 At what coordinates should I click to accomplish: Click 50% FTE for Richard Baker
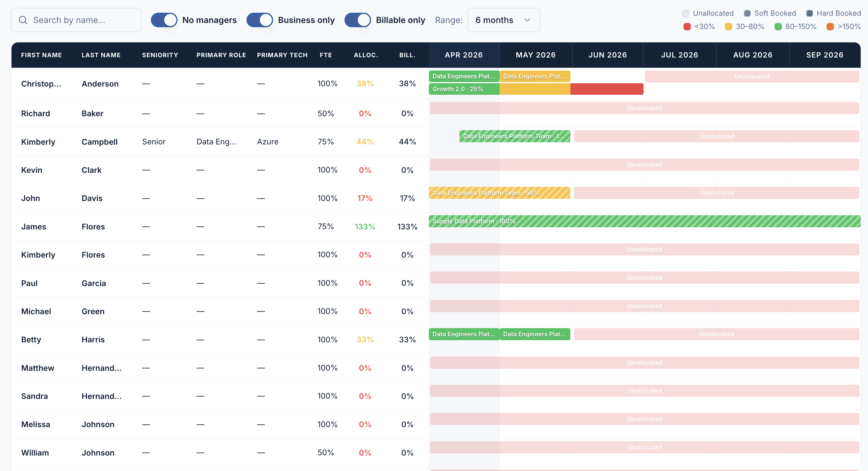[x=325, y=113]
